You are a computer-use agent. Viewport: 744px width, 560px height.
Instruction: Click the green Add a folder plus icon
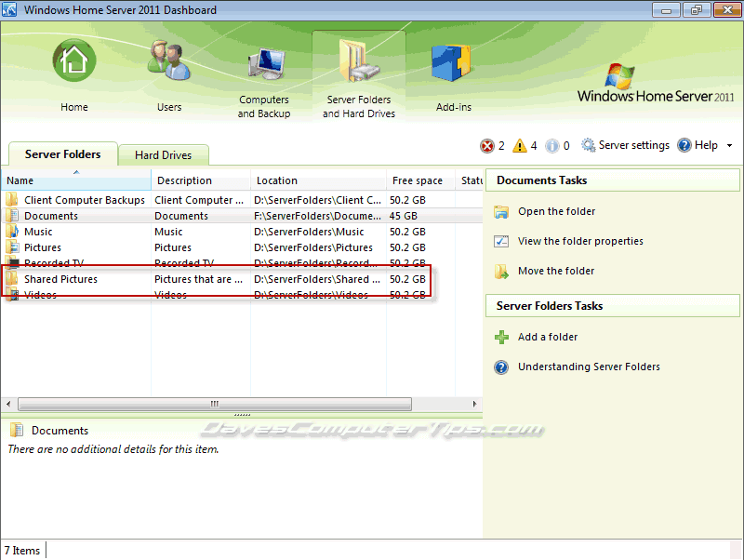pos(501,338)
